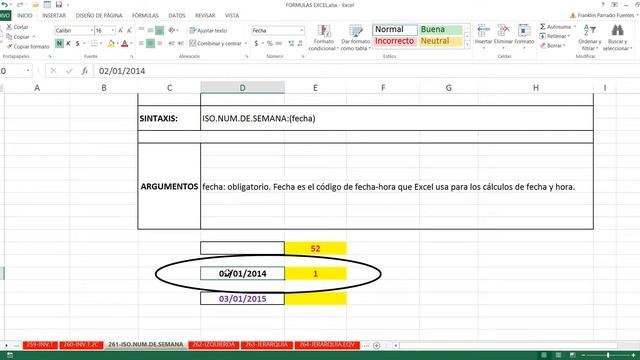Open the DATOS ribbon tab
The image size is (640, 360).
(x=177, y=16)
